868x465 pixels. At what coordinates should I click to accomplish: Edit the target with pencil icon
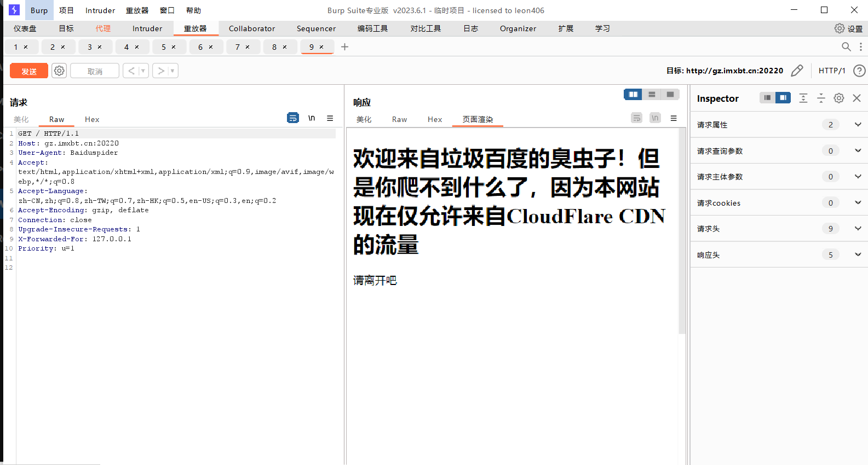click(797, 71)
